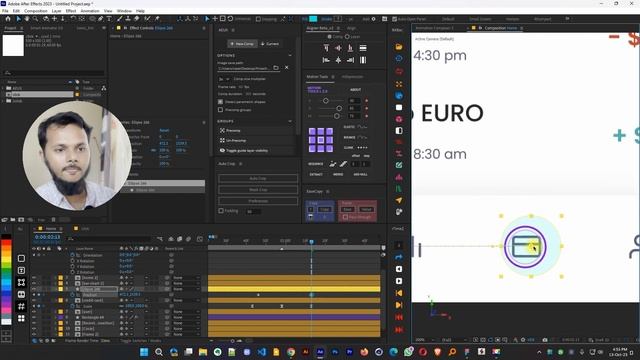The image size is (640, 360).
Task: Toggle Pass-through checkbox in EaseCopy
Action: [x=345, y=217]
